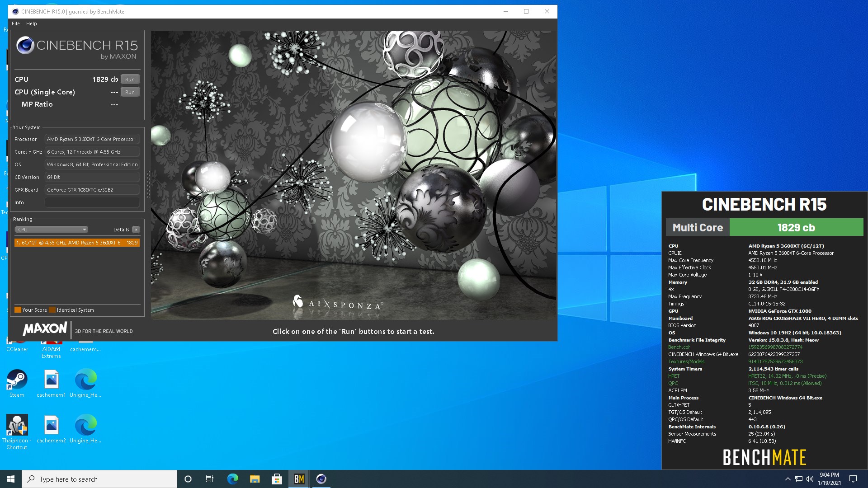Open the Help menu

pyautogui.click(x=32, y=23)
